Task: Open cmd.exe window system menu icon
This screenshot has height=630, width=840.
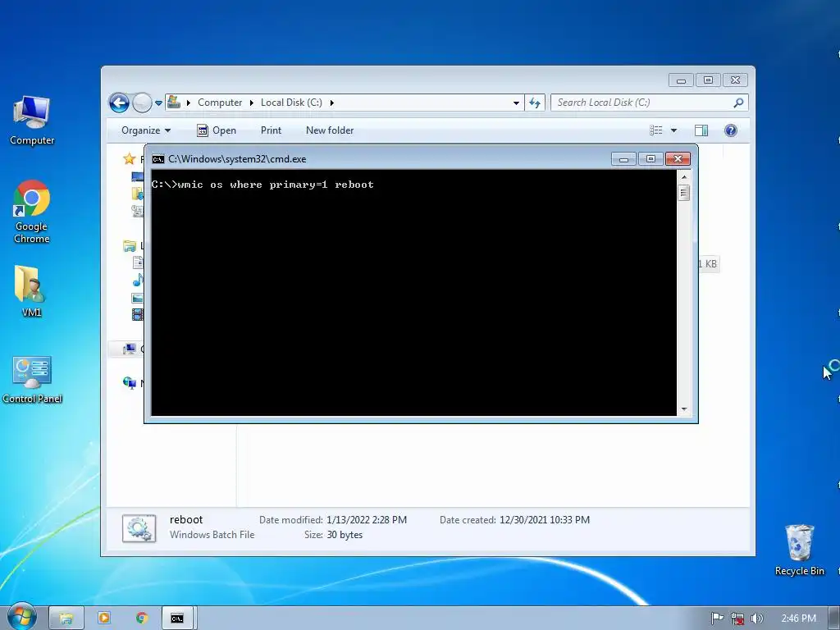Action: pos(158,159)
